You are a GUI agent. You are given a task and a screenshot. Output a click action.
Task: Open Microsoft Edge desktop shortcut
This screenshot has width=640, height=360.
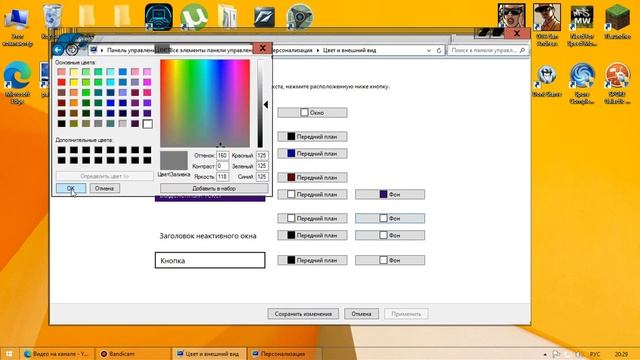coord(17,76)
